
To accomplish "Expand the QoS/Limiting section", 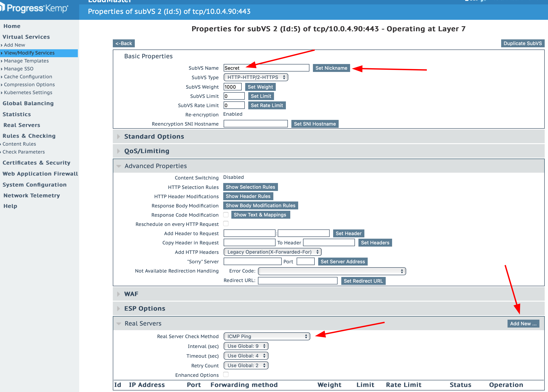I will point(118,151).
